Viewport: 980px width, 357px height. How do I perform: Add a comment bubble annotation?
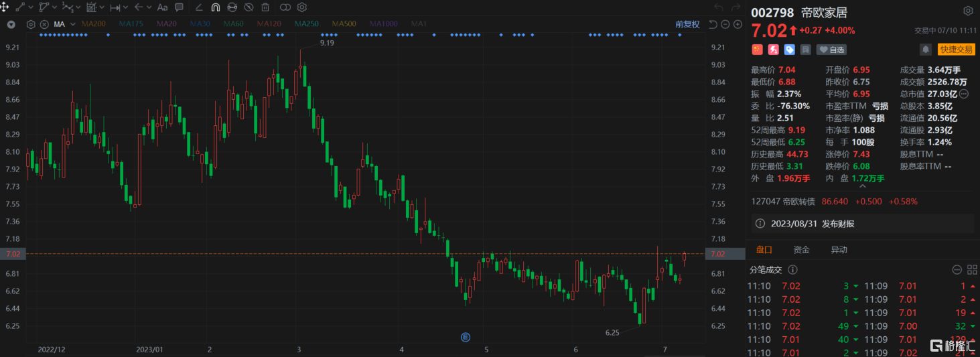pyautogui.click(x=179, y=7)
